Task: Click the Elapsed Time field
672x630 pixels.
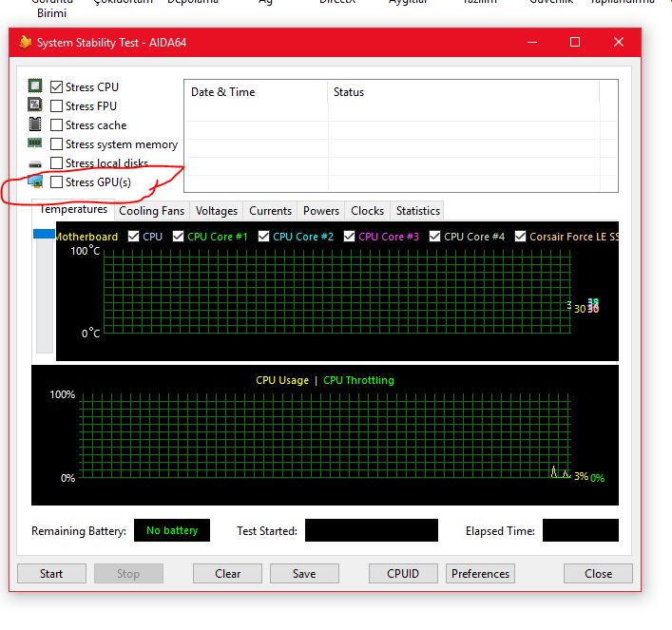Action: [x=581, y=530]
